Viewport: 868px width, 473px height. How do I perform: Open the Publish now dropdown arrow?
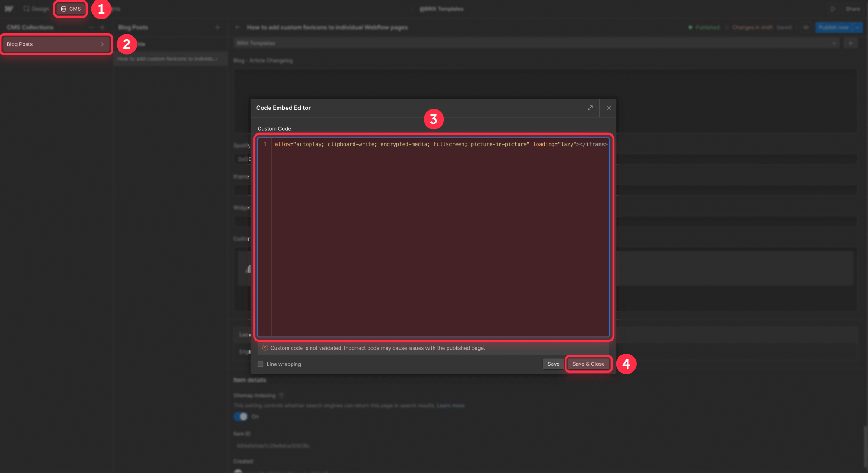click(x=858, y=28)
